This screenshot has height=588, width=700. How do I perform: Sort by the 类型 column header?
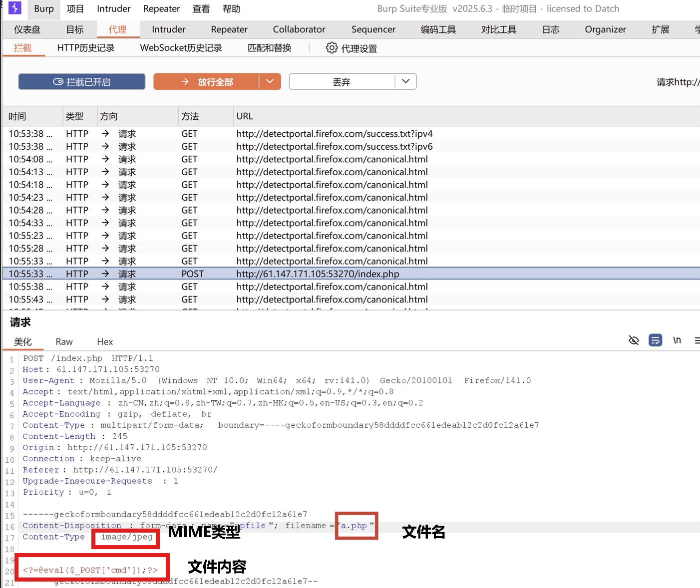click(x=80, y=116)
